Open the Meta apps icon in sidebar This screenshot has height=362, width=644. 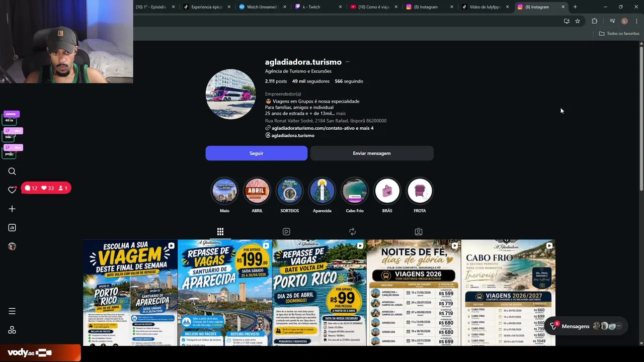coord(12,330)
